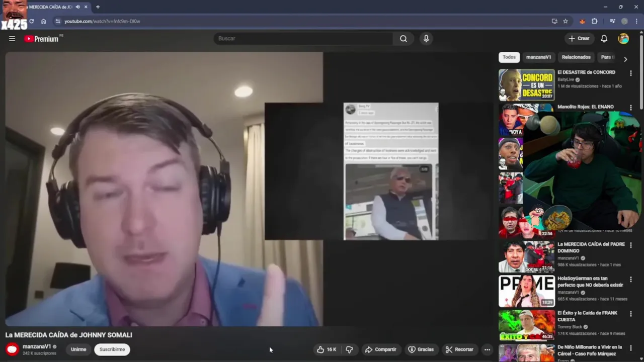644x362 pixels.
Task: Close the MERECIDA CAÍDA browser tab
Action: pos(86,7)
